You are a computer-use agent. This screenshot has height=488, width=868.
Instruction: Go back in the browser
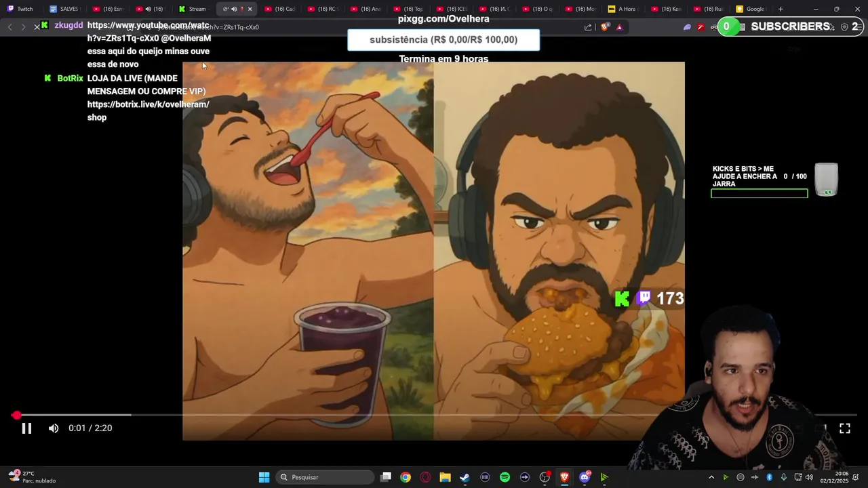click(x=9, y=27)
